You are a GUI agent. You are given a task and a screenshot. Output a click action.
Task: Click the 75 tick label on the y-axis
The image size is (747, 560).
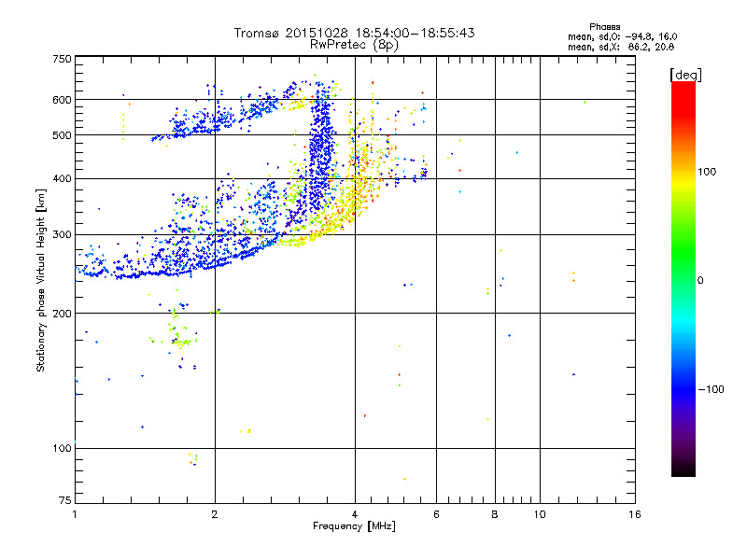64,501
